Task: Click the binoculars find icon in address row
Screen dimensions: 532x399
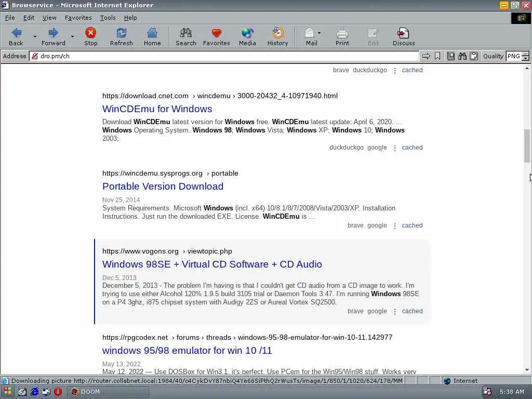Action: [x=462, y=56]
